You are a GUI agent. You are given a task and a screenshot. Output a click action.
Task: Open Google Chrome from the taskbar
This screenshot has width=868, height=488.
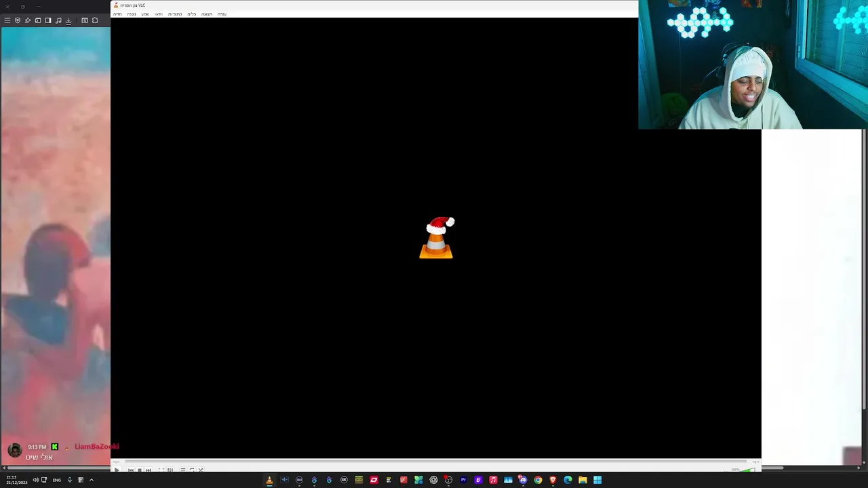click(538, 480)
